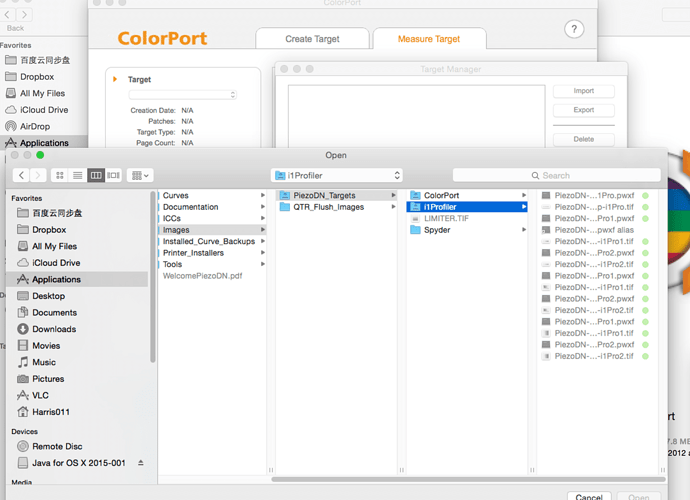This screenshot has width=690, height=500.
Task: Click the Import button in Target Manager
Action: click(583, 91)
